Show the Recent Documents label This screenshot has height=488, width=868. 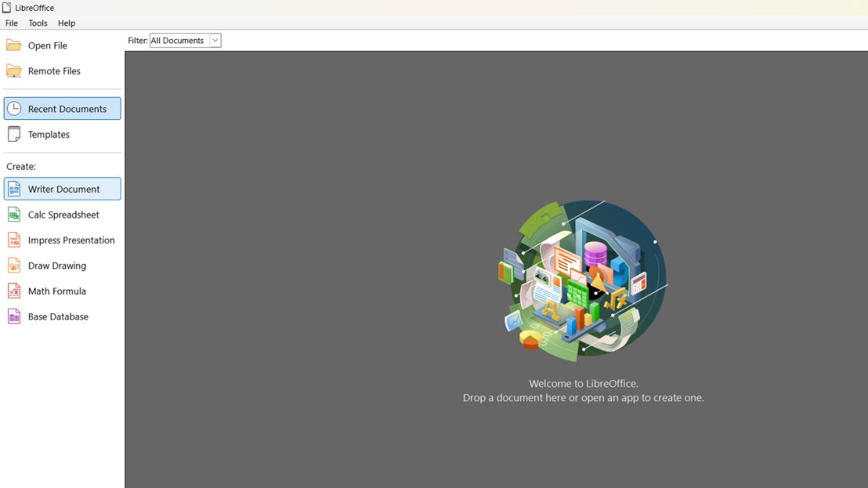coord(67,109)
